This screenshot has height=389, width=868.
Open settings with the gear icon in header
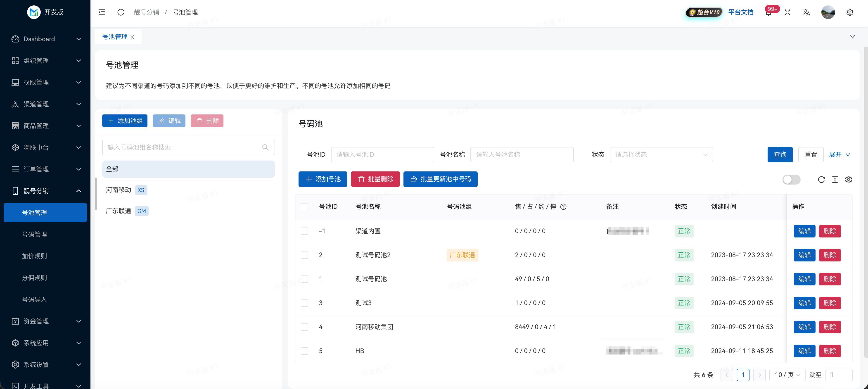point(850,12)
